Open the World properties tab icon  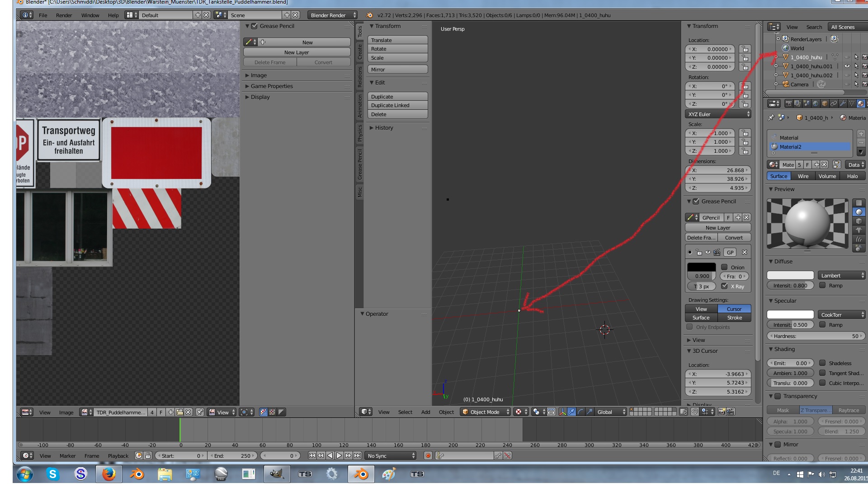coord(816,103)
